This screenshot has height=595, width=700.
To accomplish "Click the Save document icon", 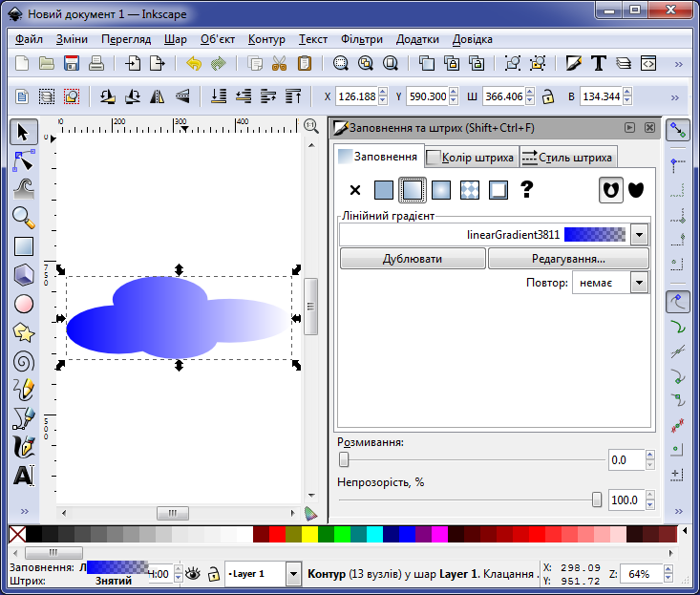I will (x=72, y=64).
